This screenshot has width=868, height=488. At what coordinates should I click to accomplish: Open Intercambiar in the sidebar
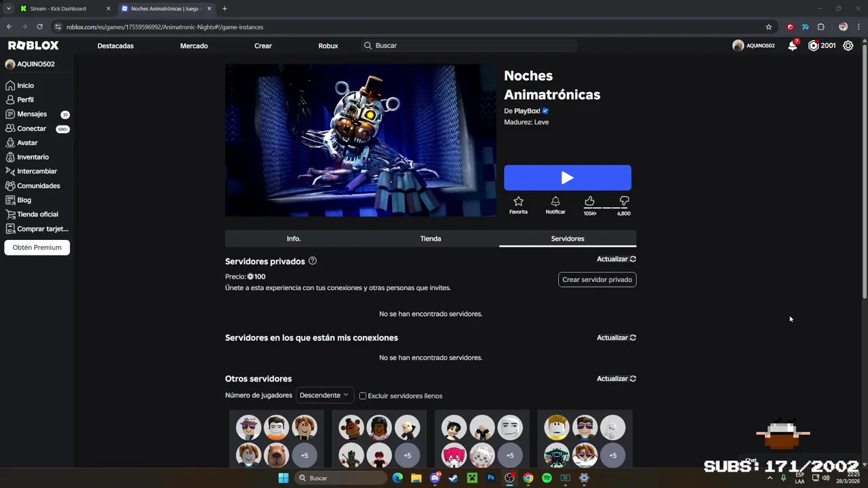pos(37,171)
